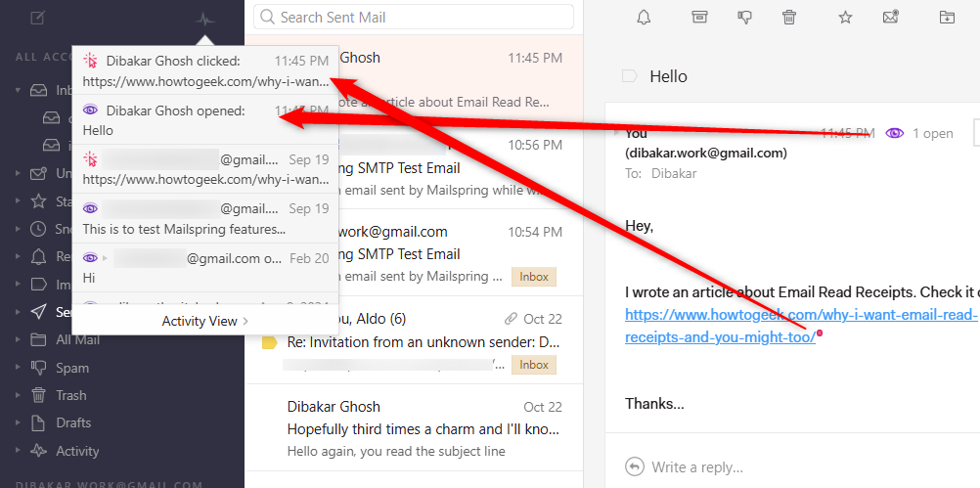Click the snooze bell reminder icon in toolbar
980x488 pixels.
pyautogui.click(x=644, y=18)
